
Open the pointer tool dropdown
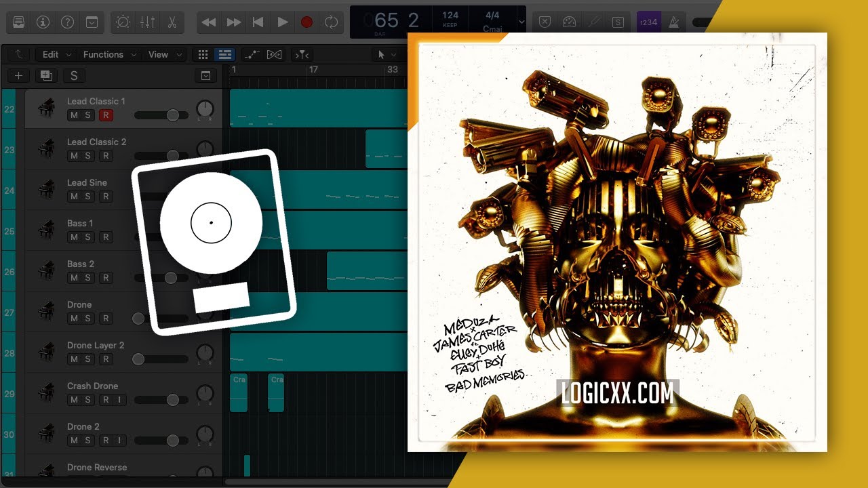click(x=387, y=55)
